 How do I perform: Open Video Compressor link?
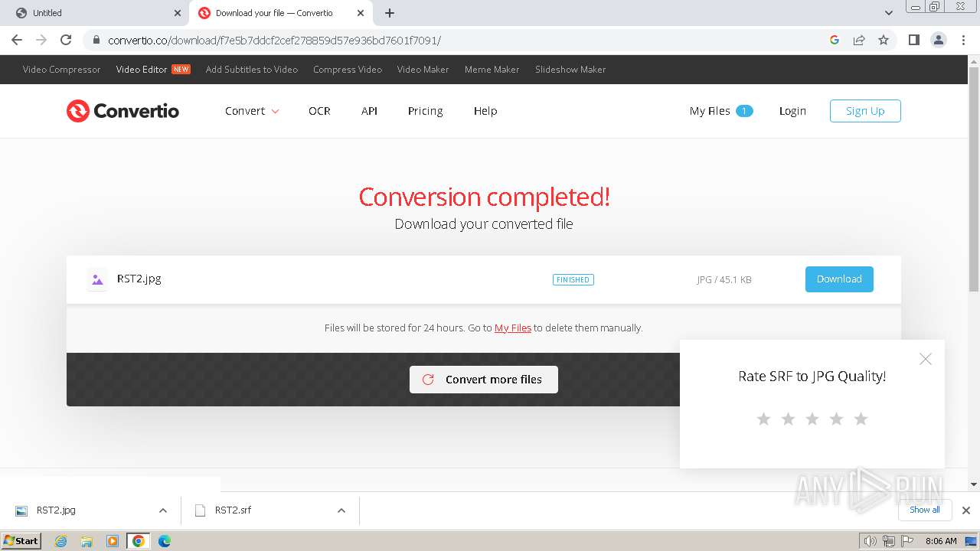[61, 70]
